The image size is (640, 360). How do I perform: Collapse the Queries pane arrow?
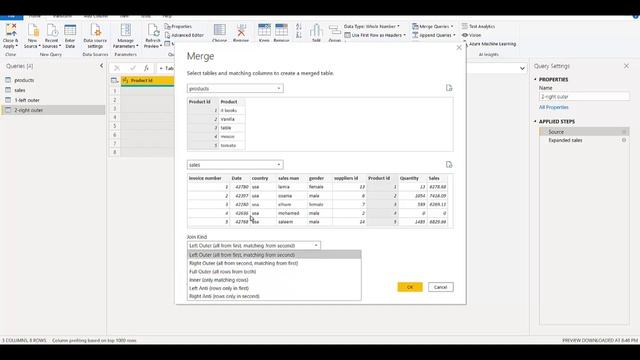[101, 66]
